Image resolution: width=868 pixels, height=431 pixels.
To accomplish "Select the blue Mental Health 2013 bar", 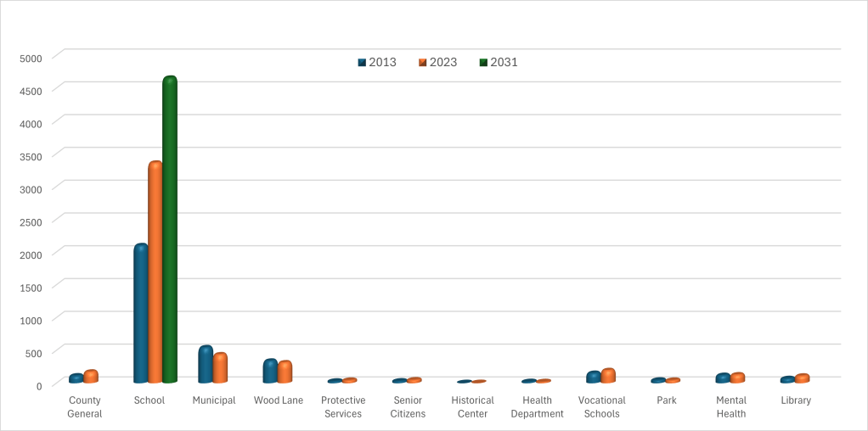I will pos(723,378).
